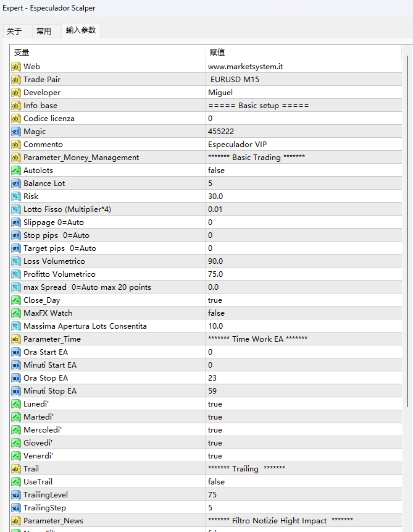This screenshot has width=413, height=532.
Task: Switch to the 常用 tab
Action: [44, 31]
